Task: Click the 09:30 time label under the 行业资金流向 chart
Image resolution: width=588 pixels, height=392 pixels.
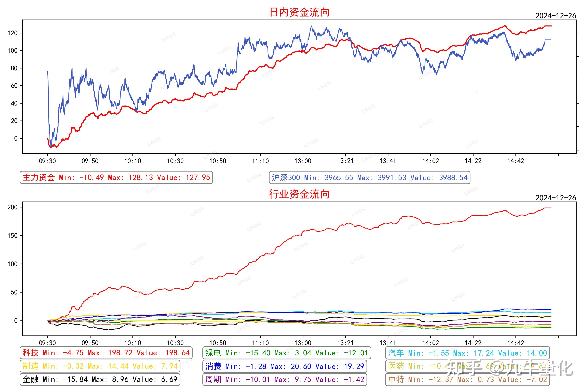Action: [x=48, y=343]
